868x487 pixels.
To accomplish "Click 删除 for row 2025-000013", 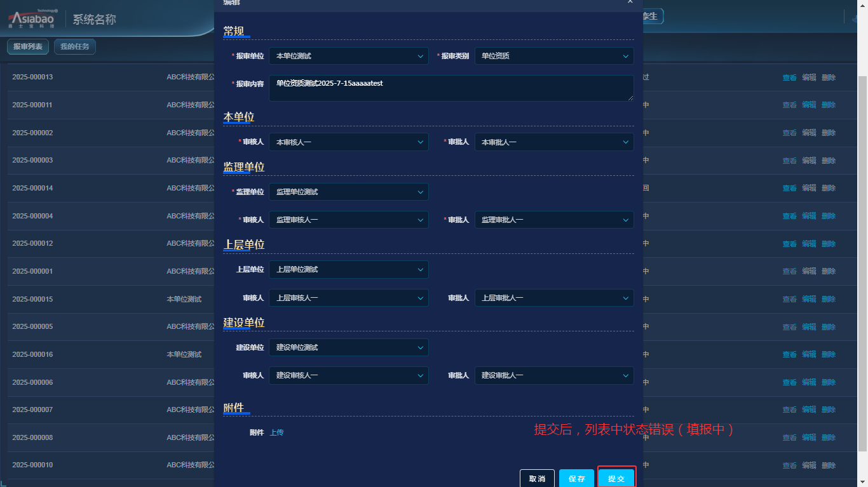I will pyautogui.click(x=829, y=77).
